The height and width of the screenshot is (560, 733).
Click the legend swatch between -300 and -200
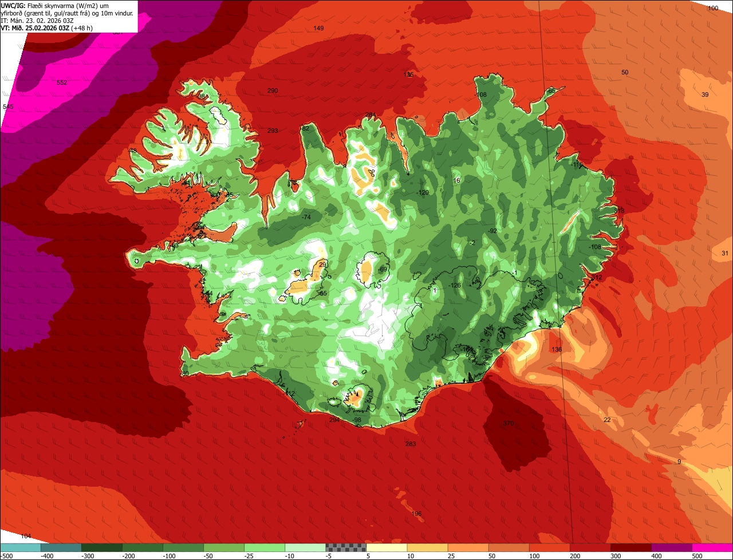pyautogui.click(x=102, y=547)
